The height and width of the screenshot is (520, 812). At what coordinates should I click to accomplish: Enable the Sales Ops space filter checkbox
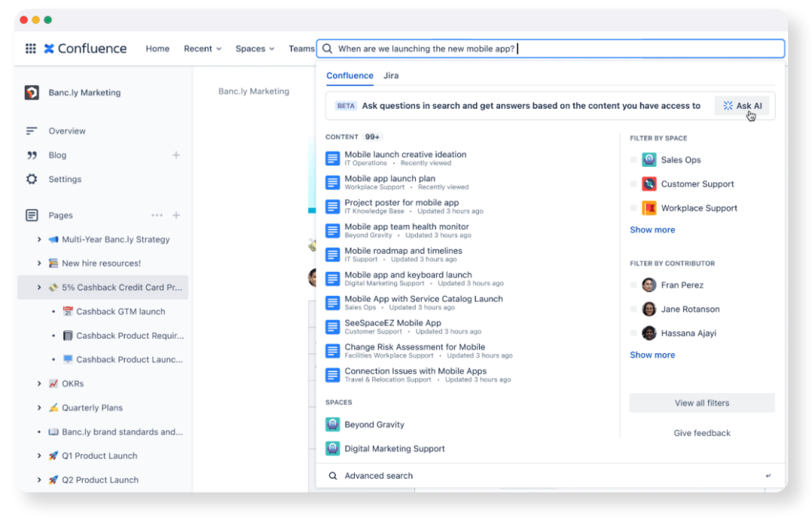click(x=632, y=159)
